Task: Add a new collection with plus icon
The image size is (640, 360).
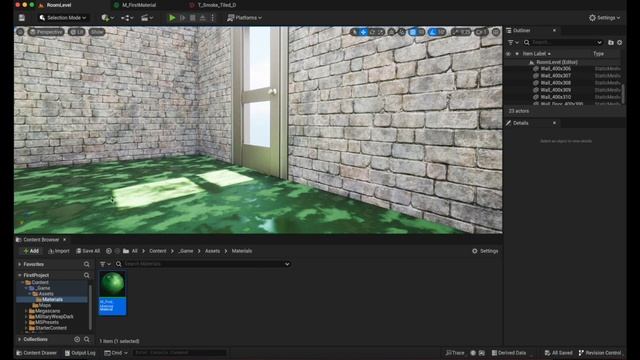Action: (77, 340)
